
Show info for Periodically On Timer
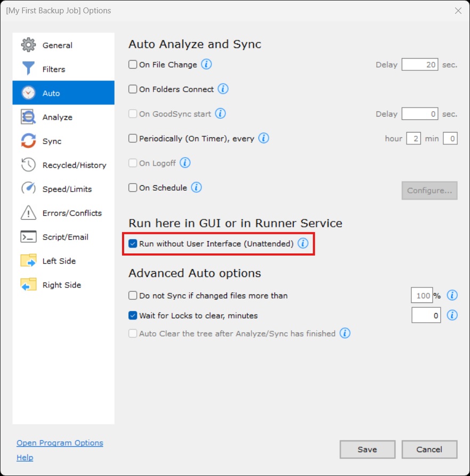pyautogui.click(x=263, y=138)
